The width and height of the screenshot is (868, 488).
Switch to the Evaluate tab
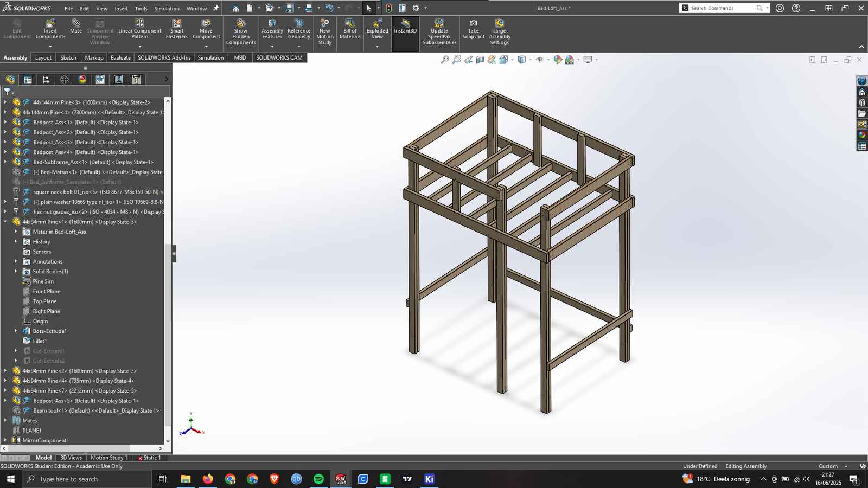point(120,57)
